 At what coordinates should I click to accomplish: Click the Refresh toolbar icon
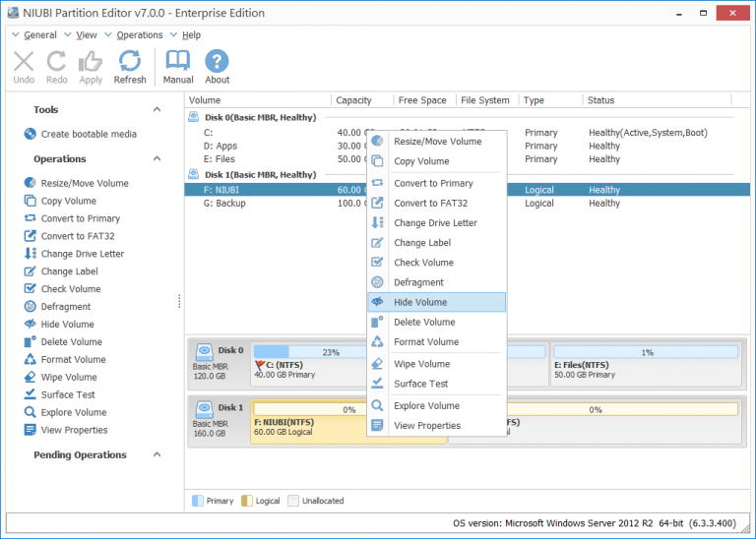tap(130, 67)
